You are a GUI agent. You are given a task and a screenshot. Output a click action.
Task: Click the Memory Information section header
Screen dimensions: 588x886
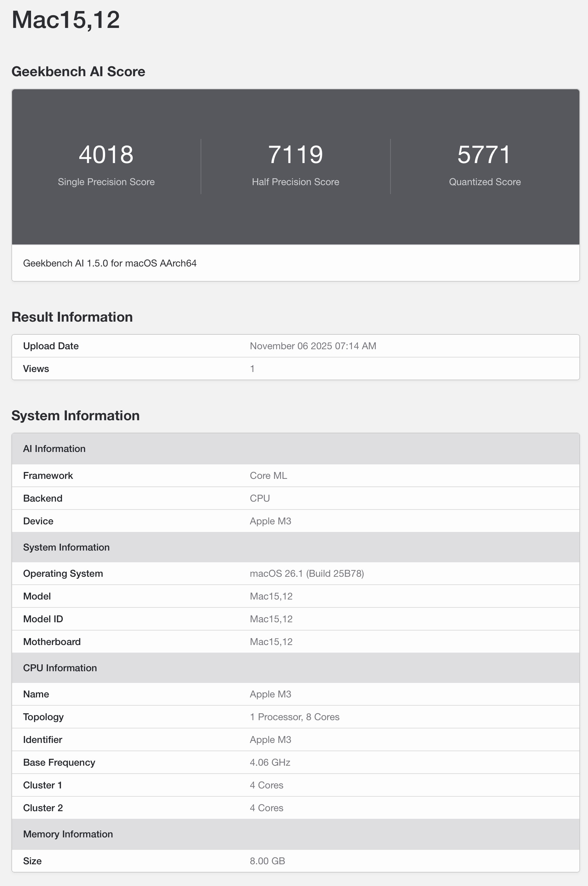click(x=68, y=834)
